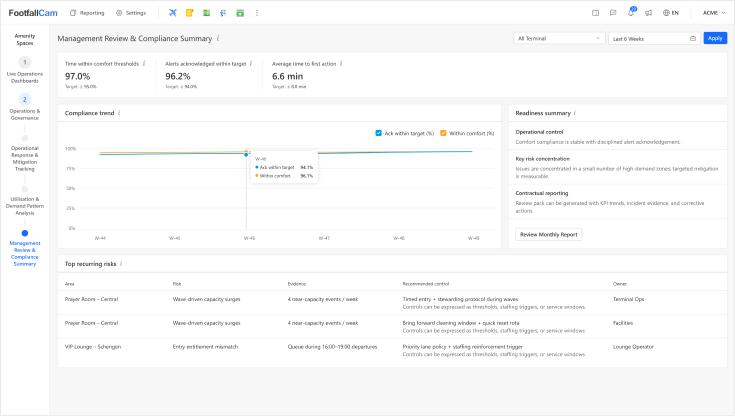The image size is (735, 416).
Task: Click the blue airplane icon in top bar
Action: tap(173, 13)
